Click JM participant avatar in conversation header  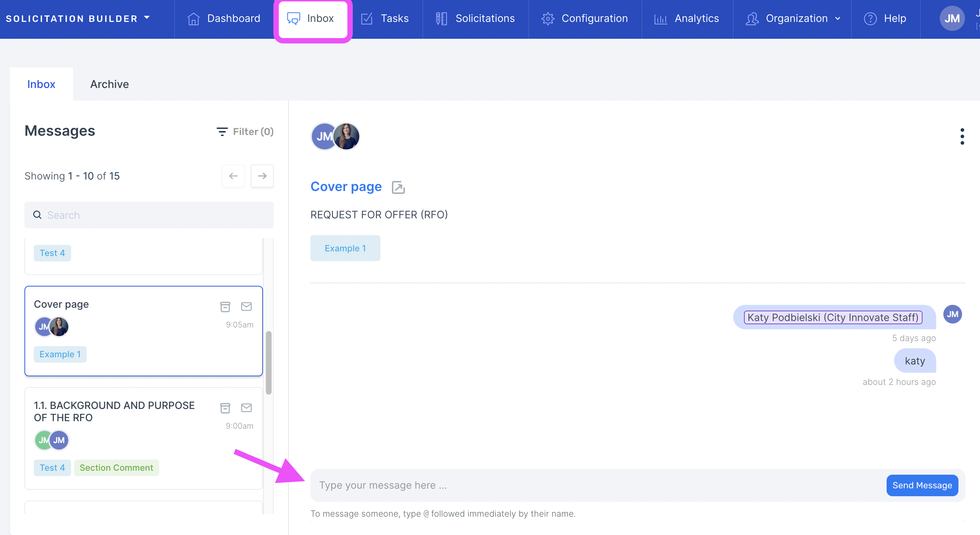(x=323, y=136)
